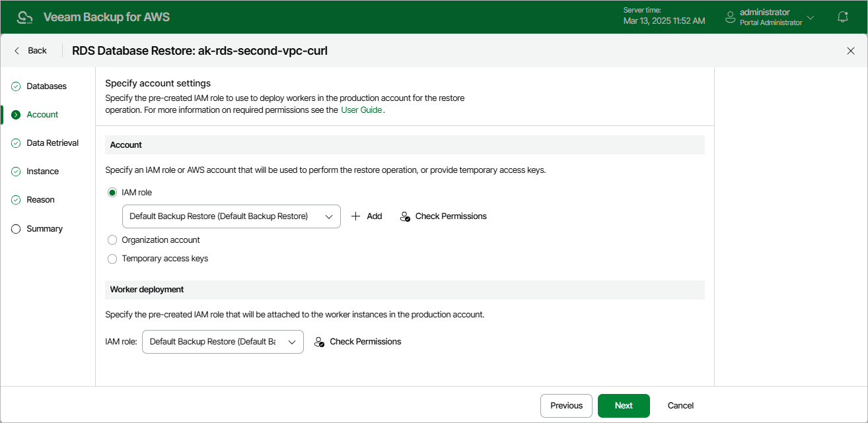Image resolution: width=868 pixels, height=423 pixels.
Task: Click the Portal Administrator role label
Action: click(x=771, y=22)
